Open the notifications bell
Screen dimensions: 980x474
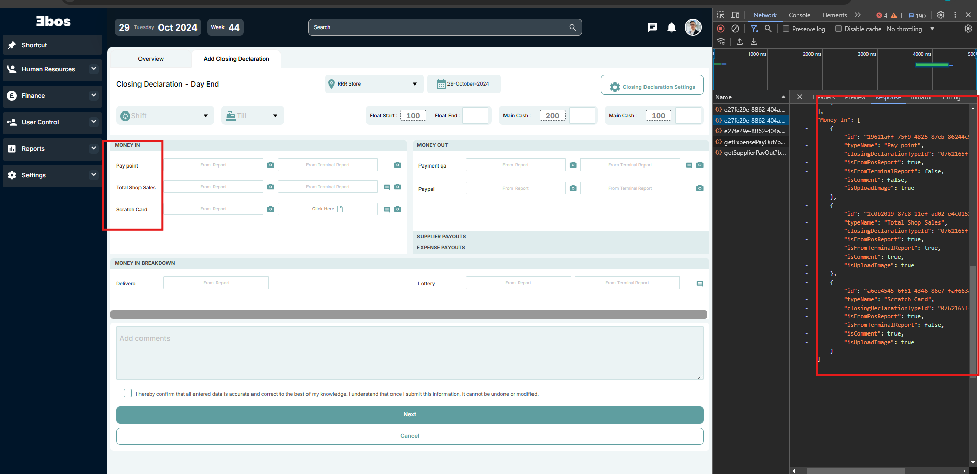point(671,27)
